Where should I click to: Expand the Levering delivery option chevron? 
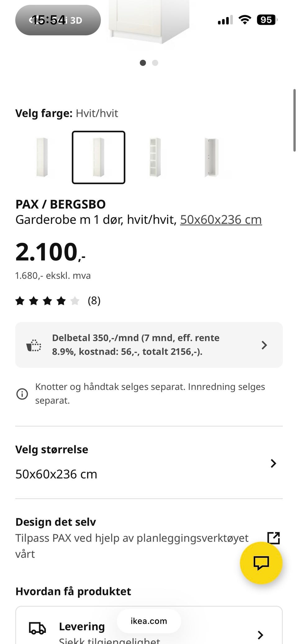pyautogui.click(x=260, y=634)
